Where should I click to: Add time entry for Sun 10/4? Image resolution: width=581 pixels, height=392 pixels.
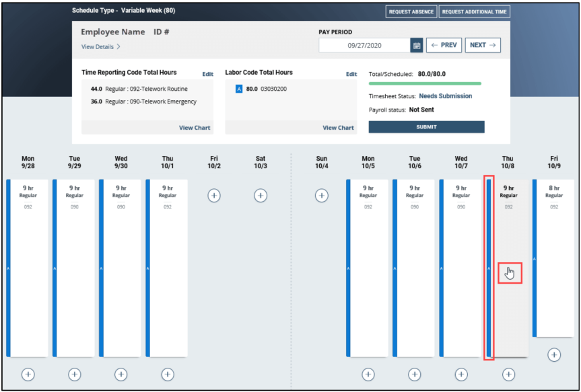(322, 195)
